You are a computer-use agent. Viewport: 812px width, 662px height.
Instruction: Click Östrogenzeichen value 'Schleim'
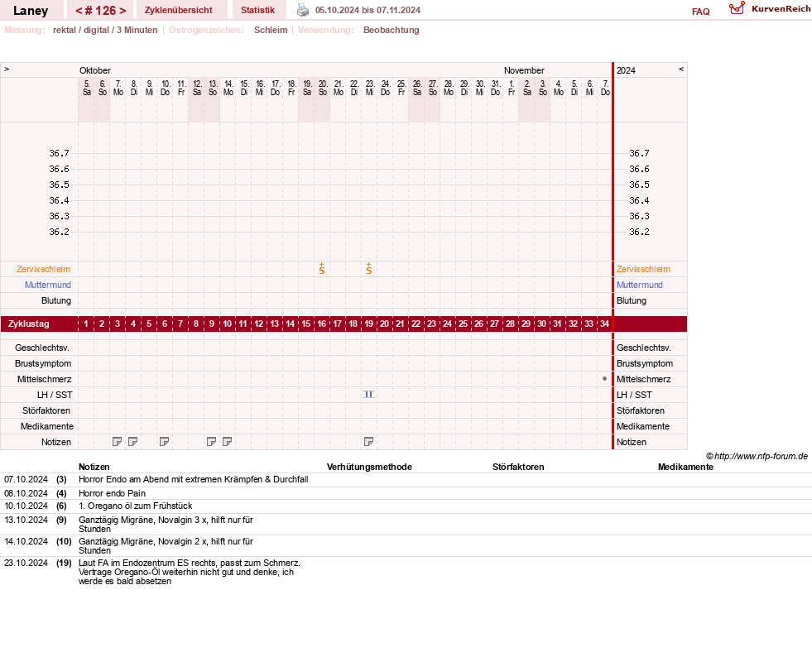pos(271,30)
